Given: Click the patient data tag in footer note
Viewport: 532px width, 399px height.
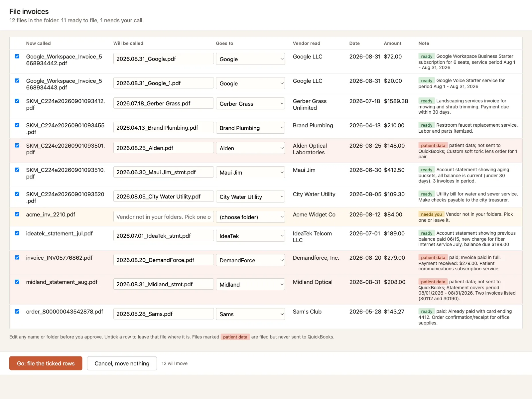Looking at the screenshot, I should [235, 337].
